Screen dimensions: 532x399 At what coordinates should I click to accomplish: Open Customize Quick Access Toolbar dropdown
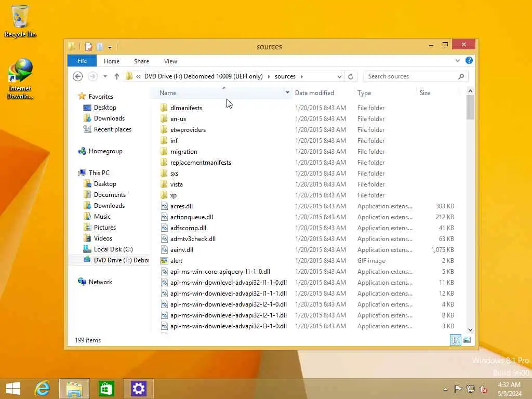(110, 47)
